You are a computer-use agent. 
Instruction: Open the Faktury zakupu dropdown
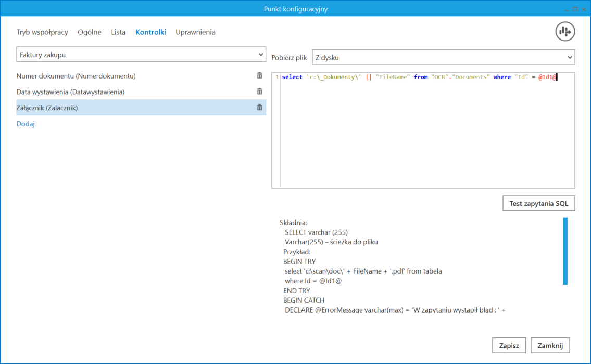141,55
